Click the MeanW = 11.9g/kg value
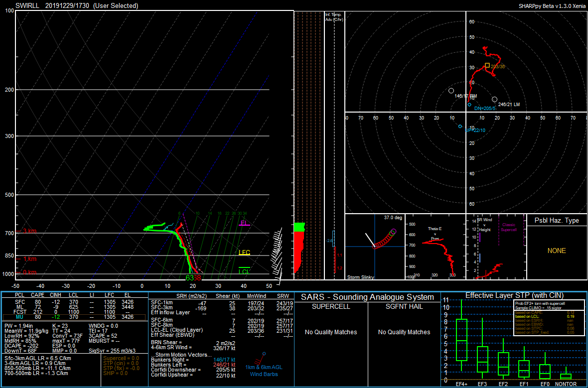Screen dimensions: 588x388 click(x=27, y=331)
